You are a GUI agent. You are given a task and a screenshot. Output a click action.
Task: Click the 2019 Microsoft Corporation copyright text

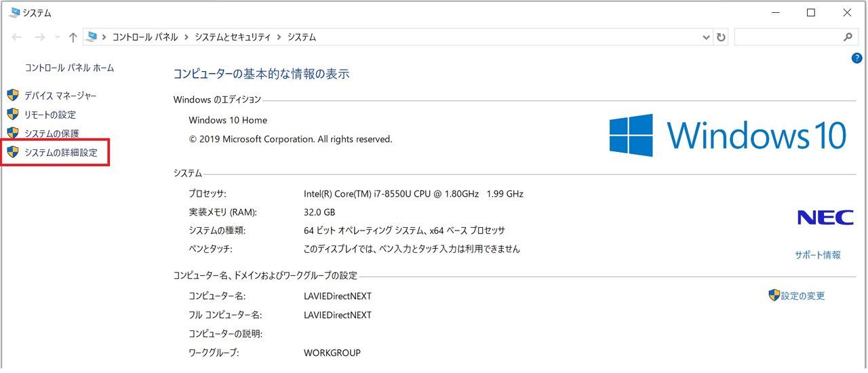click(x=290, y=139)
